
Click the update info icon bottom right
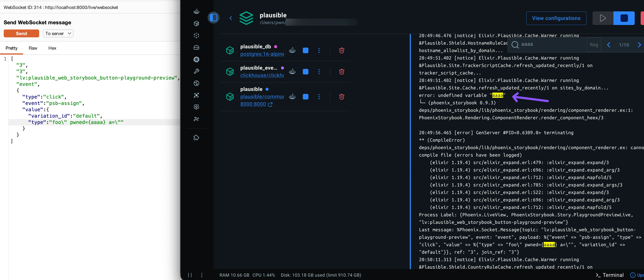click(632, 275)
